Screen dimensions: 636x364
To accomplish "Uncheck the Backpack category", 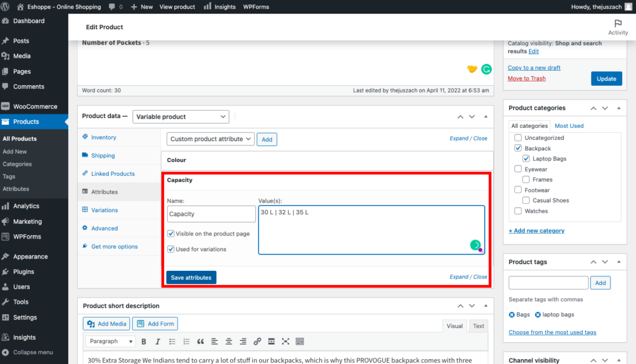I will point(518,148).
